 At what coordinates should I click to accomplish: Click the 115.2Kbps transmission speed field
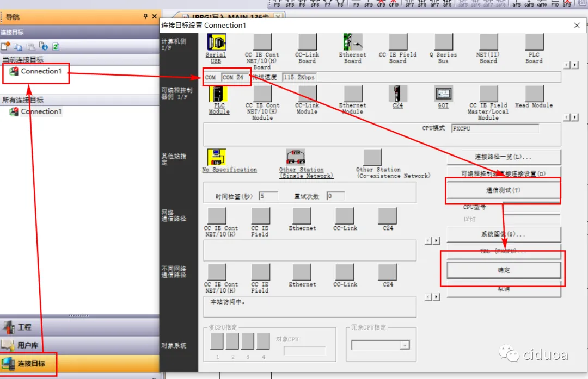coord(299,77)
